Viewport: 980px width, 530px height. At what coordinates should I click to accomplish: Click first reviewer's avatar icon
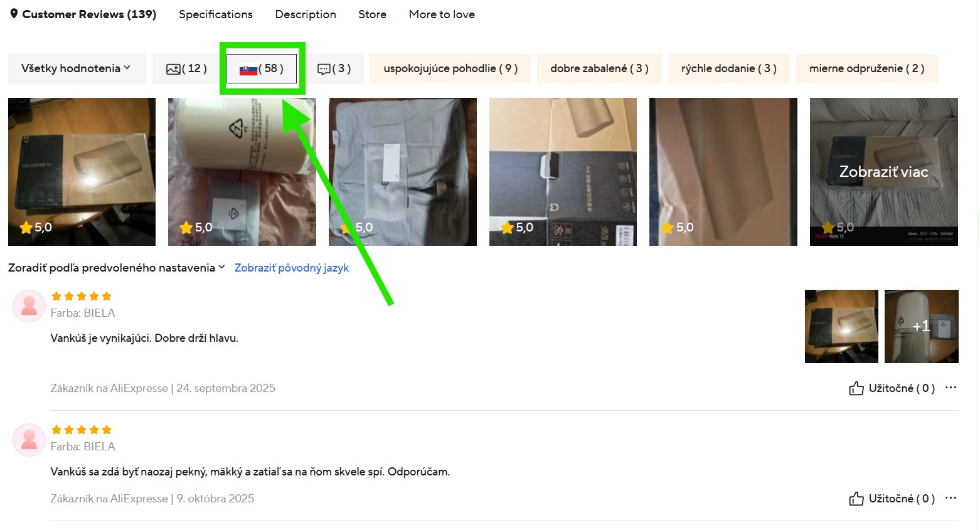29,306
